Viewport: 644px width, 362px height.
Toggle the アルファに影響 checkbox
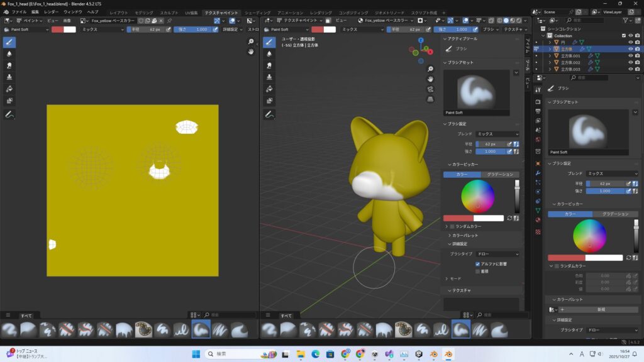pos(478,264)
